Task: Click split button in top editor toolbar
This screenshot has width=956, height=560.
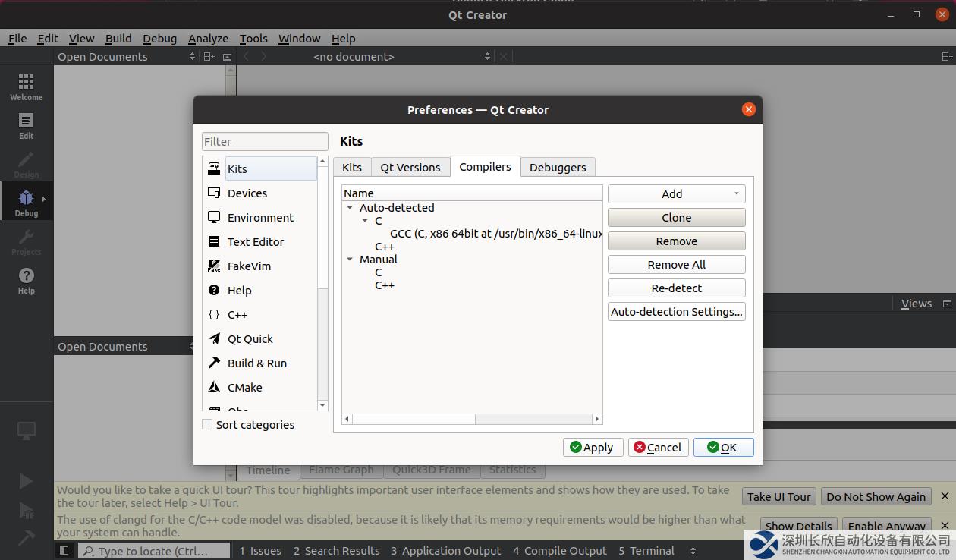Action: pyautogui.click(x=946, y=56)
